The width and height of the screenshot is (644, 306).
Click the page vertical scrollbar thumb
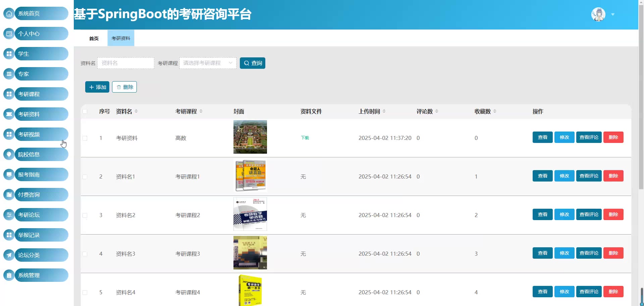pyautogui.click(x=641, y=97)
